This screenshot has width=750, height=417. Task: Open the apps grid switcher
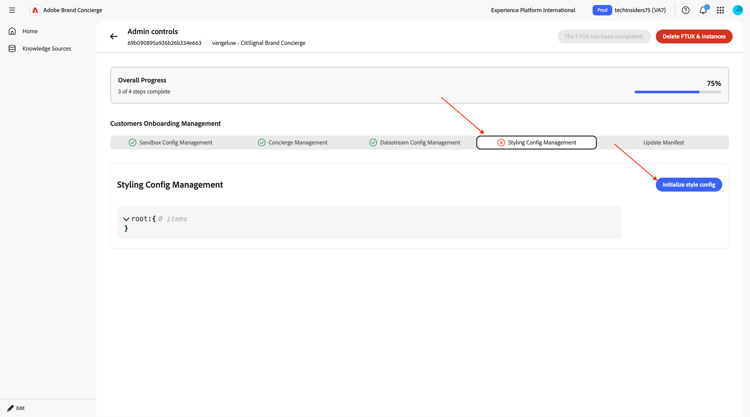point(720,10)
